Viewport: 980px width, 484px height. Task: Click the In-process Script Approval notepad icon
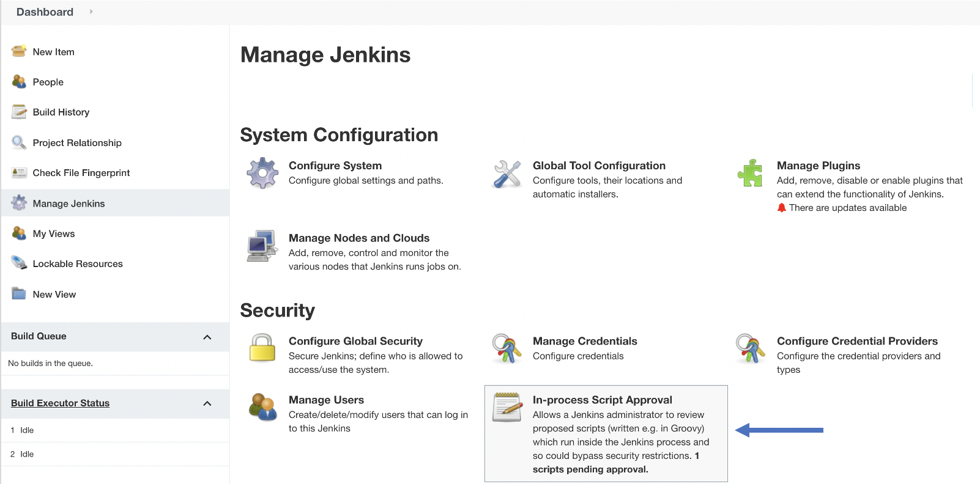(x=508, y=407)
